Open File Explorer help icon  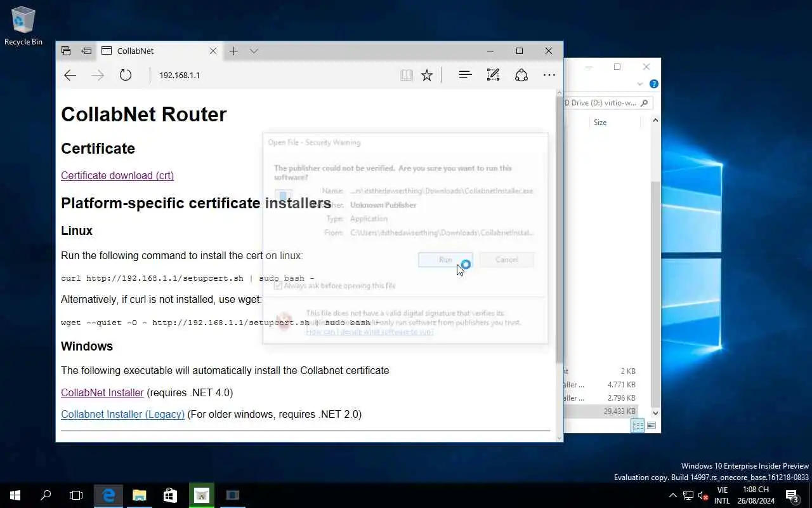[x=654, y=84]
